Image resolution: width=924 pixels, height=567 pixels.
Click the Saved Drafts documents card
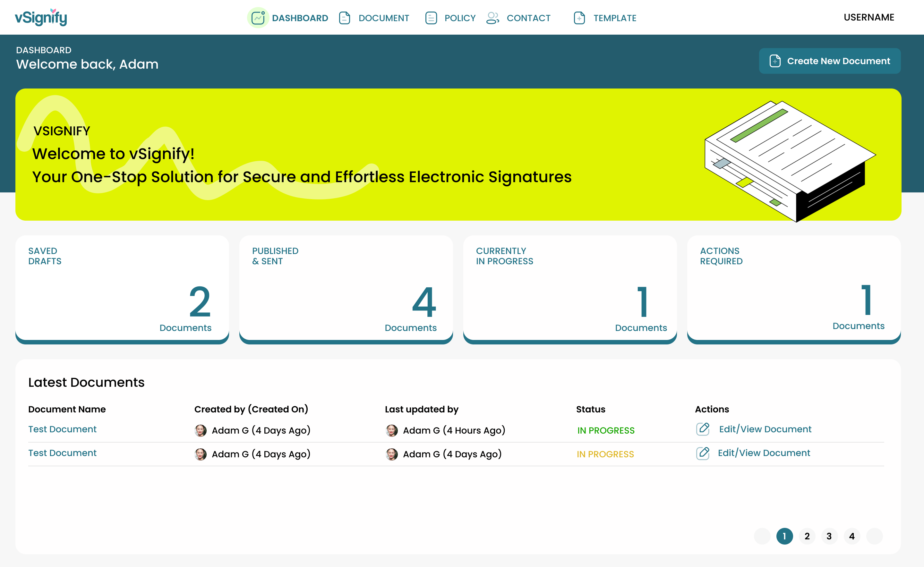coord(122,289)
